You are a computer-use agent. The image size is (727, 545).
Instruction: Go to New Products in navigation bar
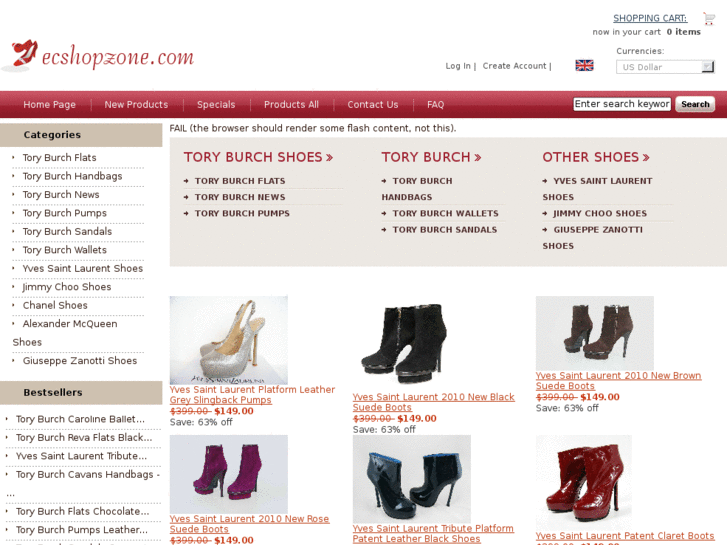[136, 104]
